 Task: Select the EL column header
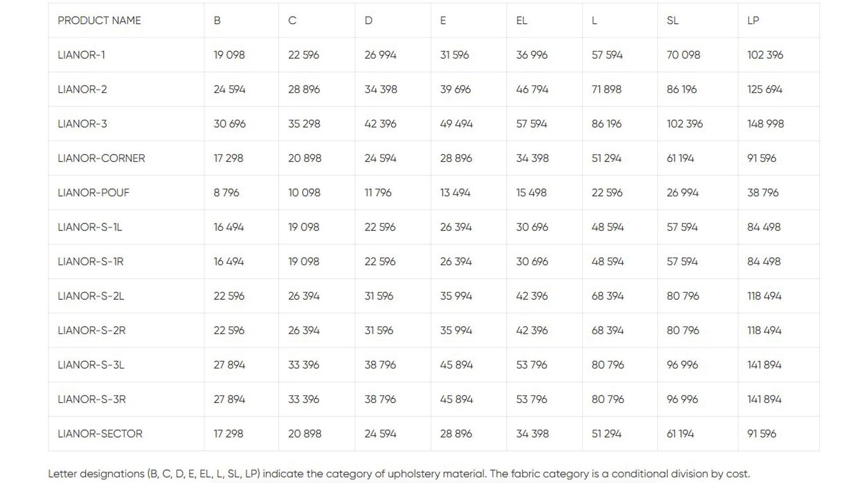tap(521, 21)
